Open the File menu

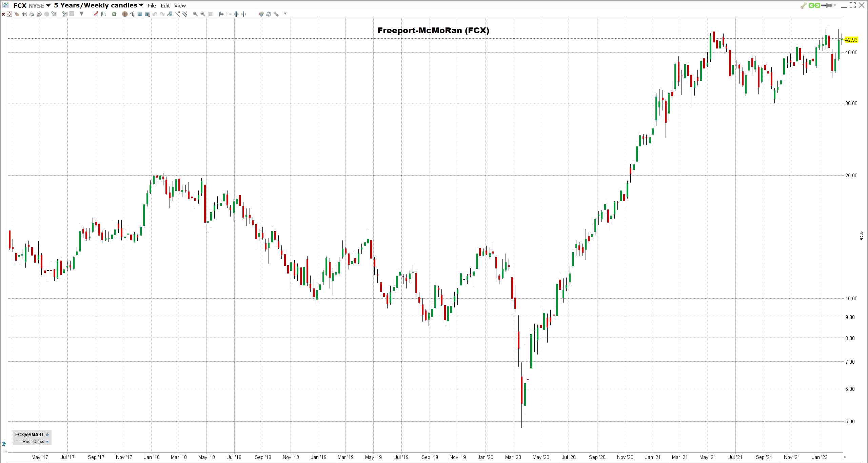(152, 5)
